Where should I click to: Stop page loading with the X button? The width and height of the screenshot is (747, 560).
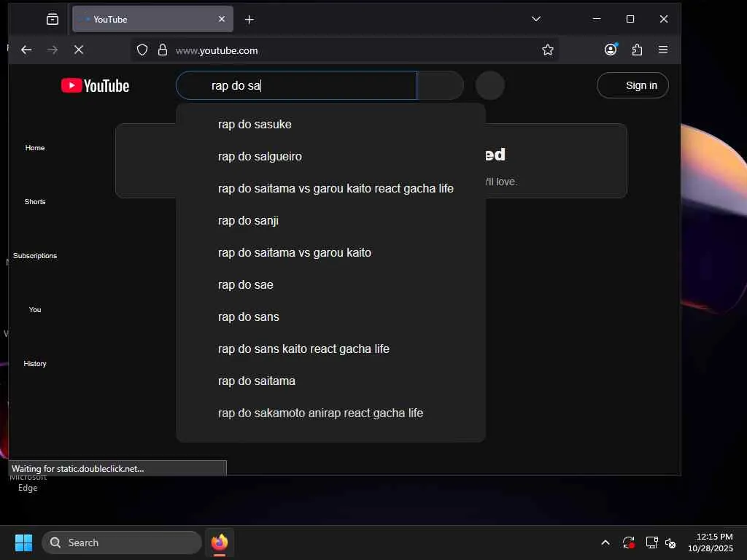pos(79,50)
